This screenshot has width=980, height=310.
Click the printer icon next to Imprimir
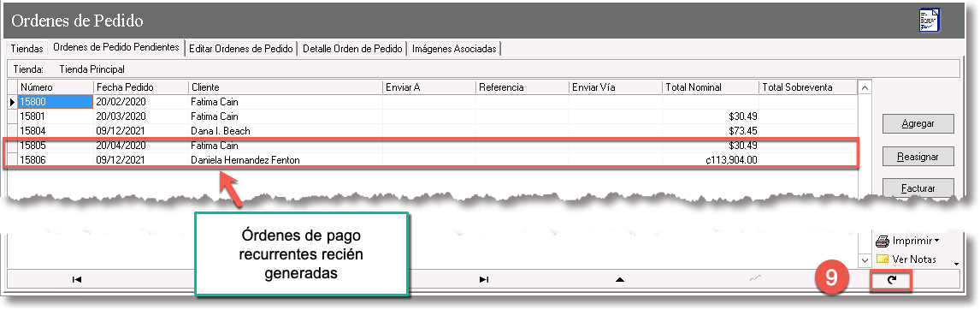(x=883, y=241)
